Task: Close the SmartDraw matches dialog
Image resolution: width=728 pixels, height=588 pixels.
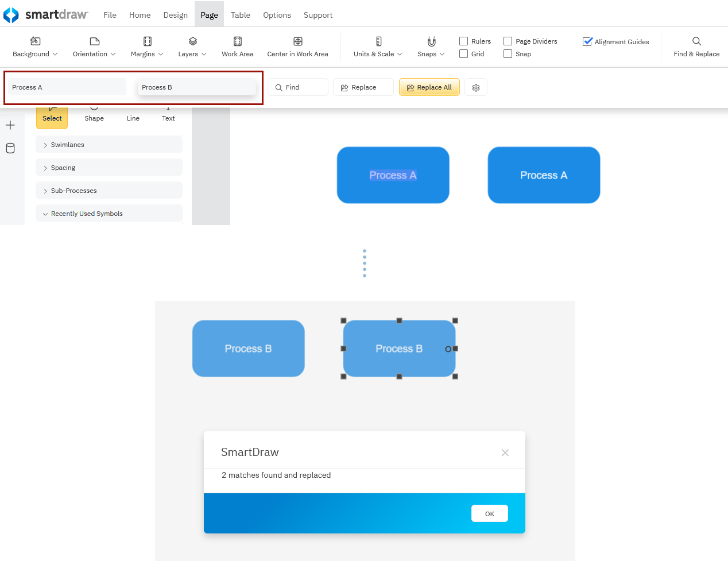Action: 505,452
